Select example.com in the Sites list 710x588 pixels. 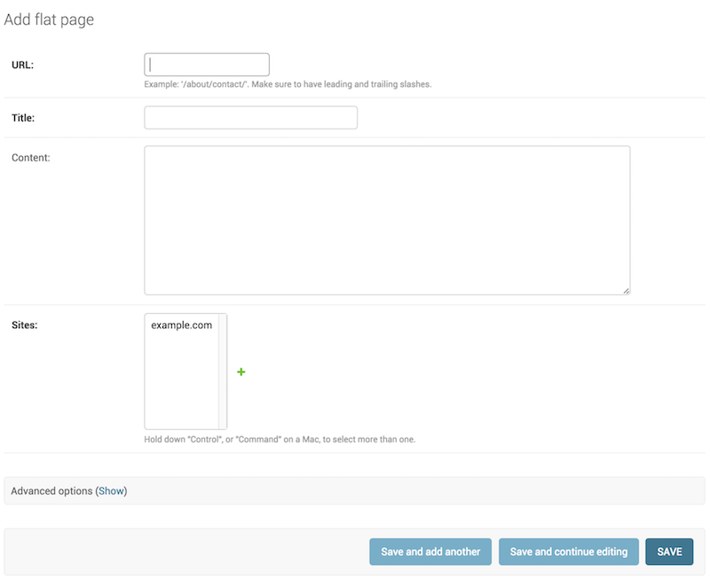pos(181,325)
